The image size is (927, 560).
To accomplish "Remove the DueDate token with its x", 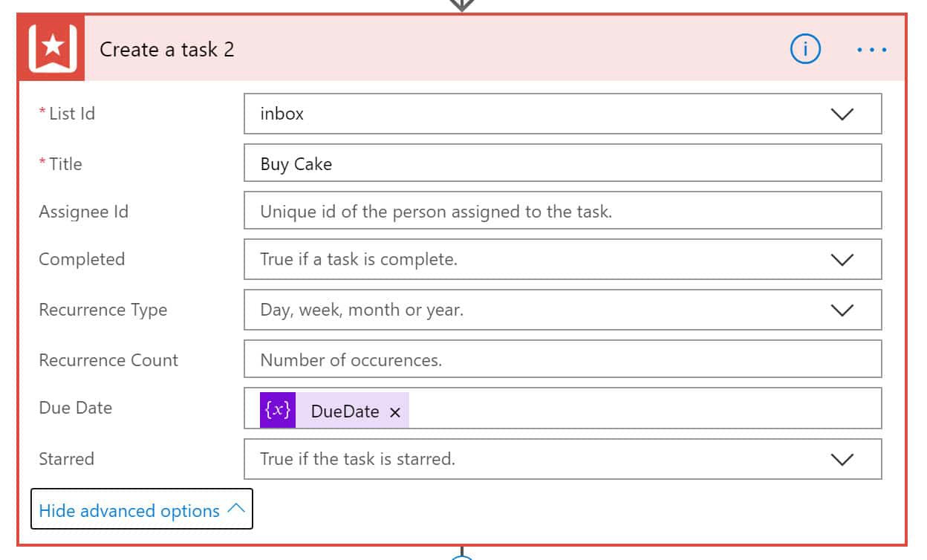I will (395, 412).
